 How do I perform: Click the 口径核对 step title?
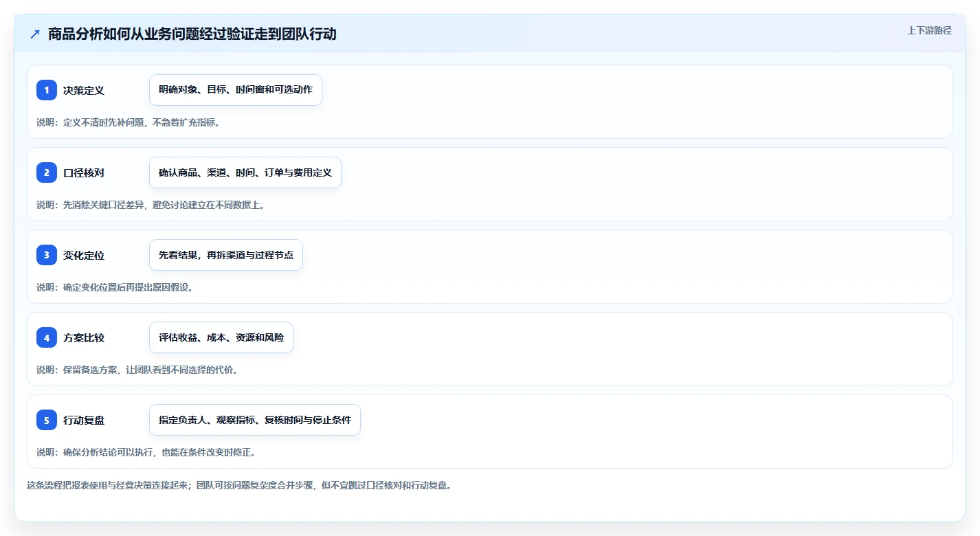click(x=84, y=172)
